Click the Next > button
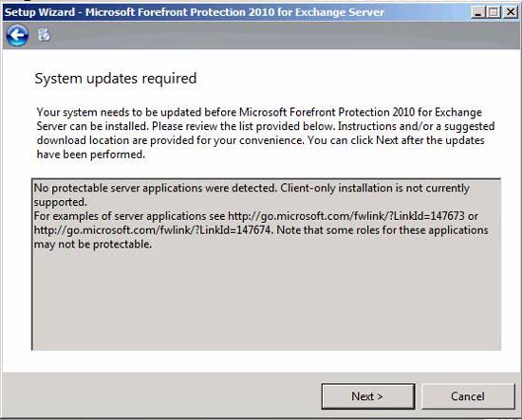This screenshot has height=420, width=522. [368, 396]
